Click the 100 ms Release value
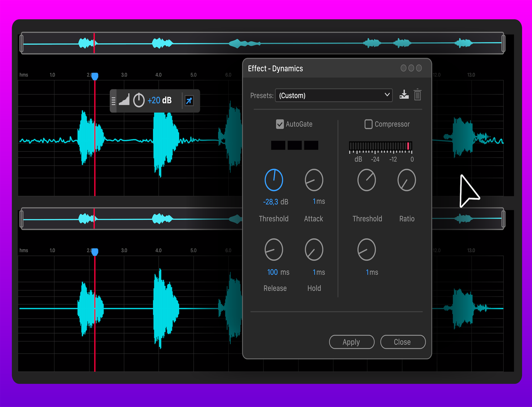Viewport: 532px width, 407px height. pyautogui.click(x=278, y=272)
